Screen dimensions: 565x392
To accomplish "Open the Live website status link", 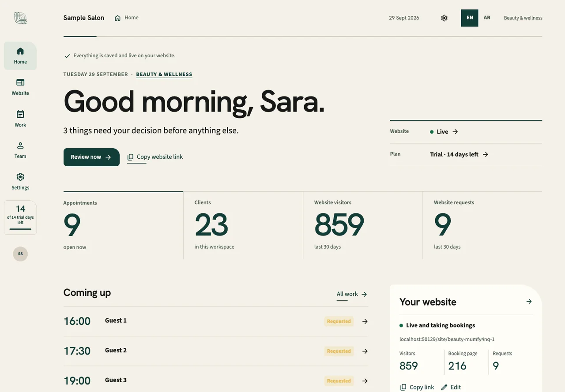I will (x=444, y=132).
